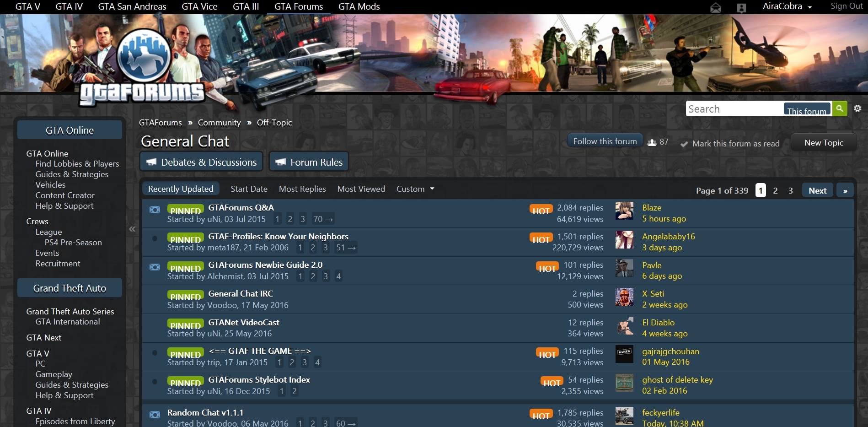Open the GTA V top menu
This screenshot has height=427, width=868.
(28, 6)
